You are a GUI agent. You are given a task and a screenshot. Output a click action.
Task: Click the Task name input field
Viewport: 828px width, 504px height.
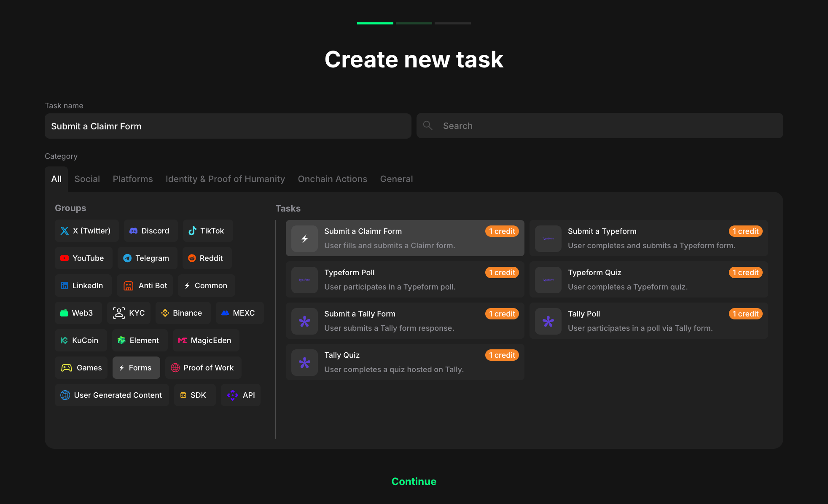click(228, 126)
